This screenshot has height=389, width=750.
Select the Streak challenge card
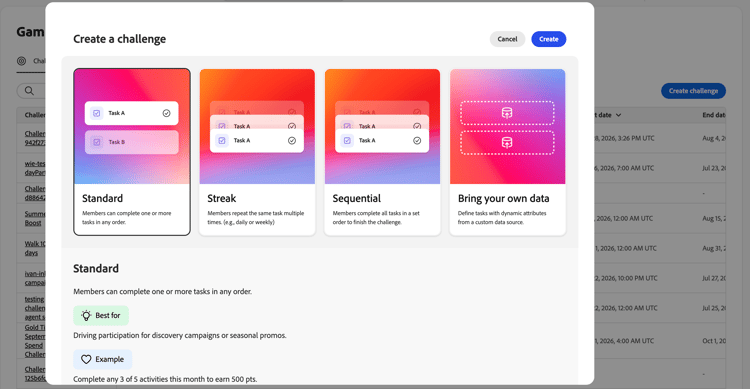[257, 152]
